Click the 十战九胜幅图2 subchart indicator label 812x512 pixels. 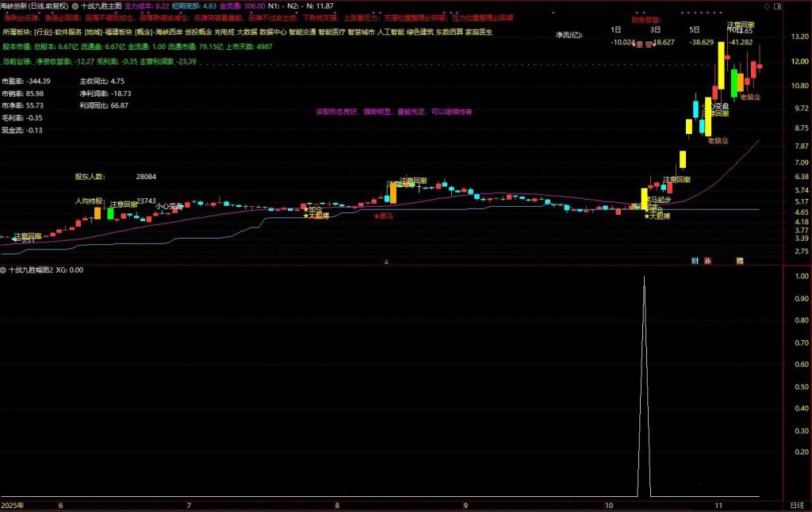[x=30, y=269]
